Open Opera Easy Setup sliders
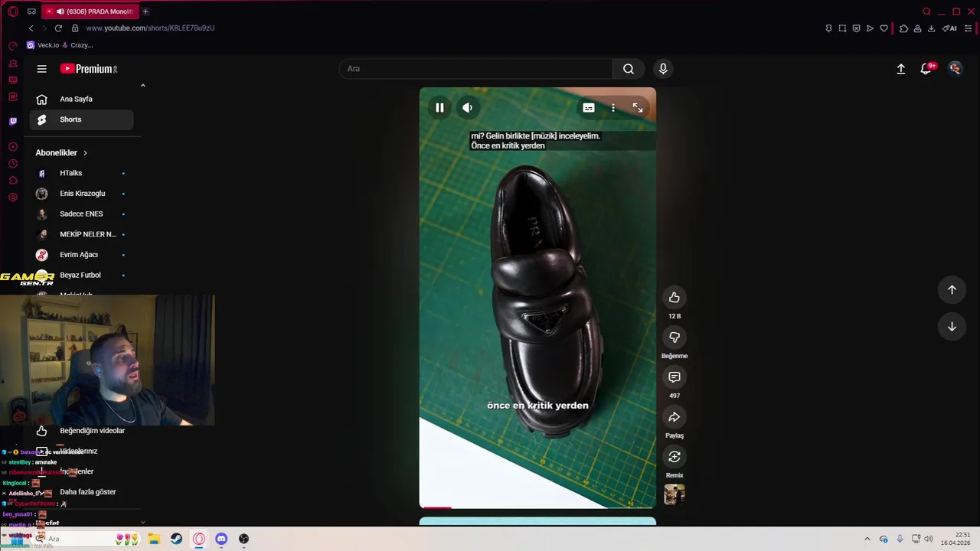Image resolution: width=980 pixels, height=551 pixels. [x=968, y=28]
